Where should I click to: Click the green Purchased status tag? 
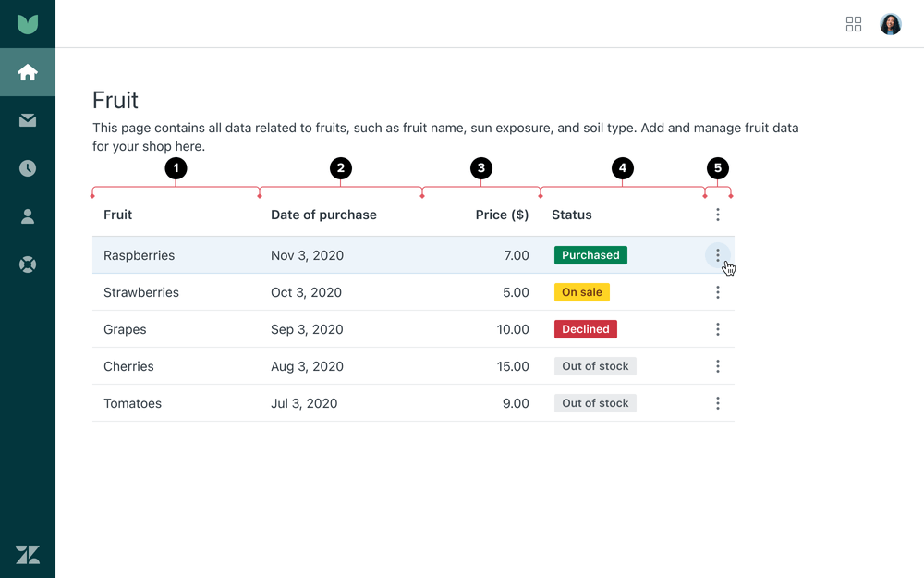[590, 255]
